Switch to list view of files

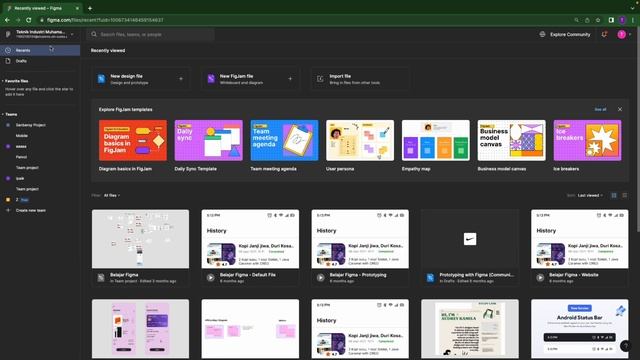pyautogui.click(x=624, y=196)
